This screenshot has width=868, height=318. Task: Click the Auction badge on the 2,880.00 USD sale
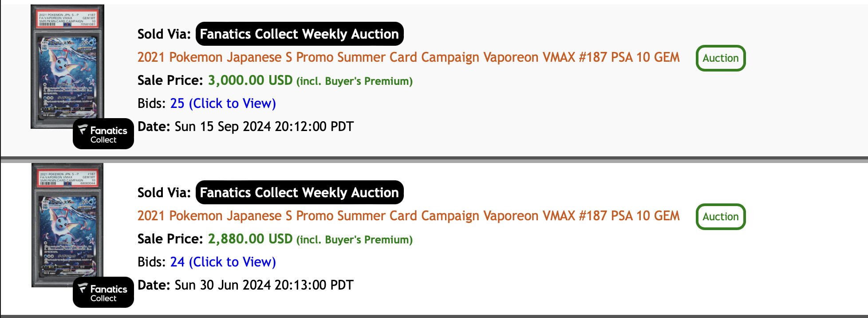pyautogui.click(x=721, y=217)
